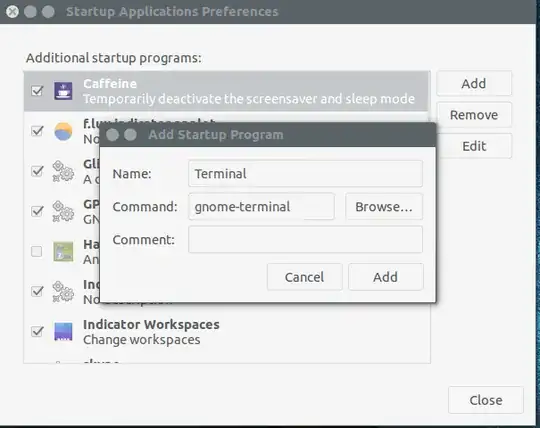Open the Browse... file chooser
The height and width of the screenshot is (428, 540).
[384, 207]
